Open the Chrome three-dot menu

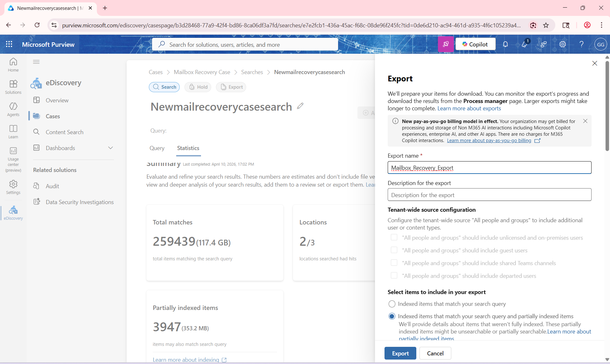tap(601, 25)
